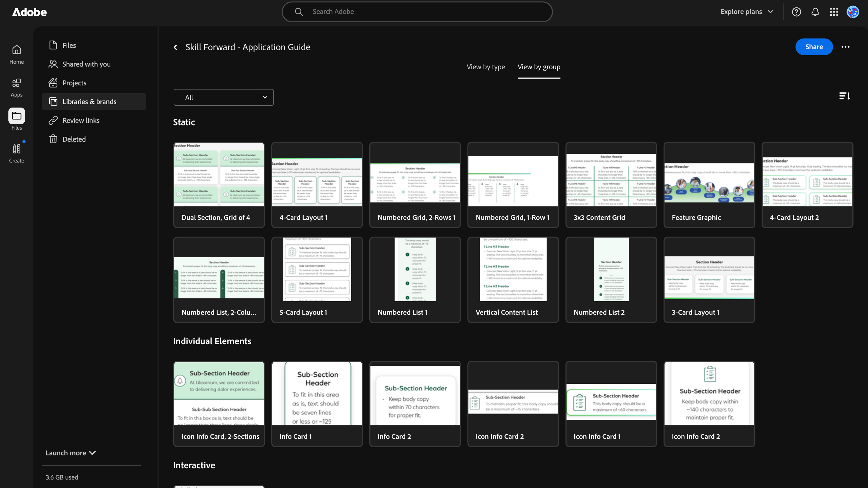Click the blue Share button
Screen dimensions: 868x488
point(814,47)
